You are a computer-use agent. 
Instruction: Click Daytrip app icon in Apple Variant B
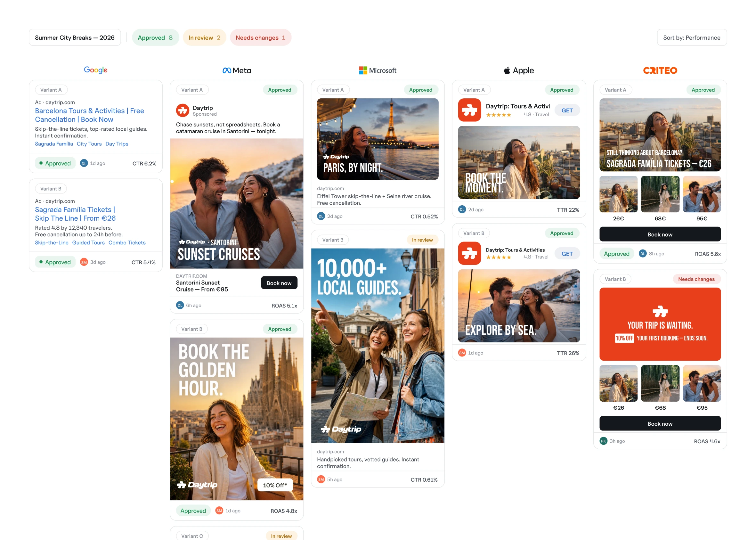pos(469,253)
